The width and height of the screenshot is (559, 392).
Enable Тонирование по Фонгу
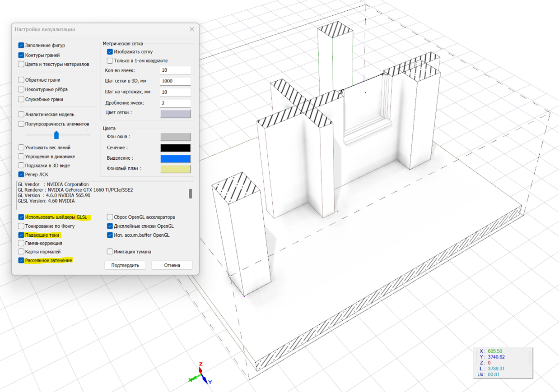pos(21,226)
